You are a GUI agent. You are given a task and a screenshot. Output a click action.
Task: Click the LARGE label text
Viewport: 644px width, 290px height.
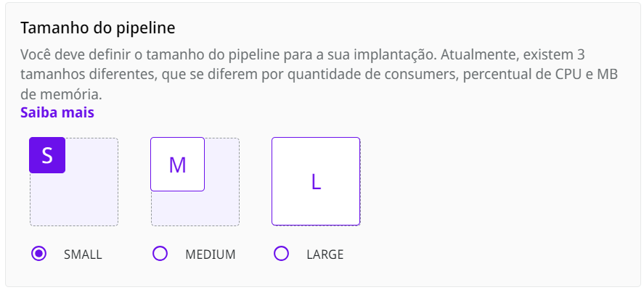point(325,254)
